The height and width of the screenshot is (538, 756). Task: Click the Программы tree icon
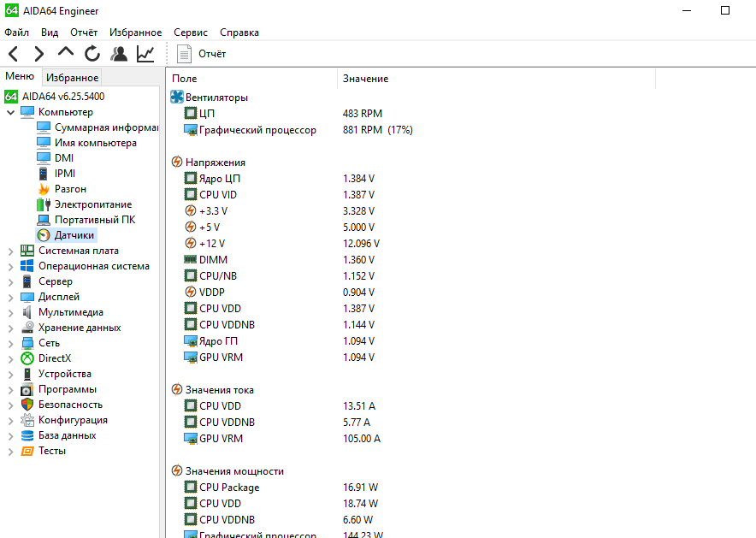27,389
